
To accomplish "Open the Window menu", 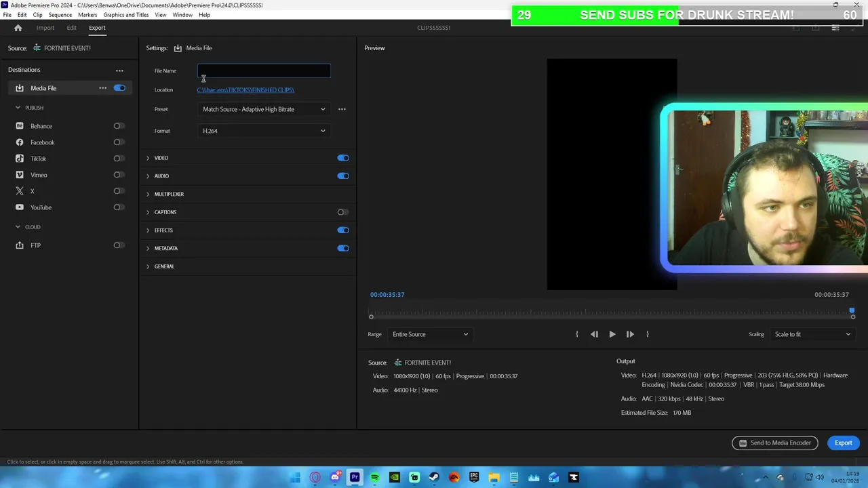I will [x=182, y=15].
